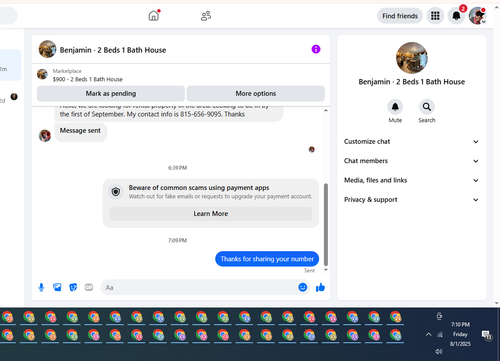Click Learn More on scam warning

click(211, 214)
